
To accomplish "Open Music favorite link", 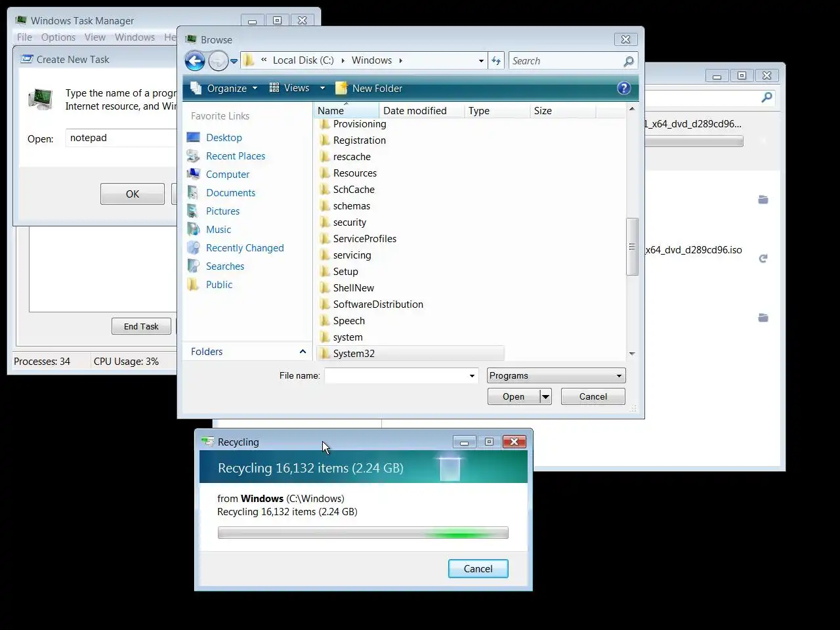I will coord(219,230).
